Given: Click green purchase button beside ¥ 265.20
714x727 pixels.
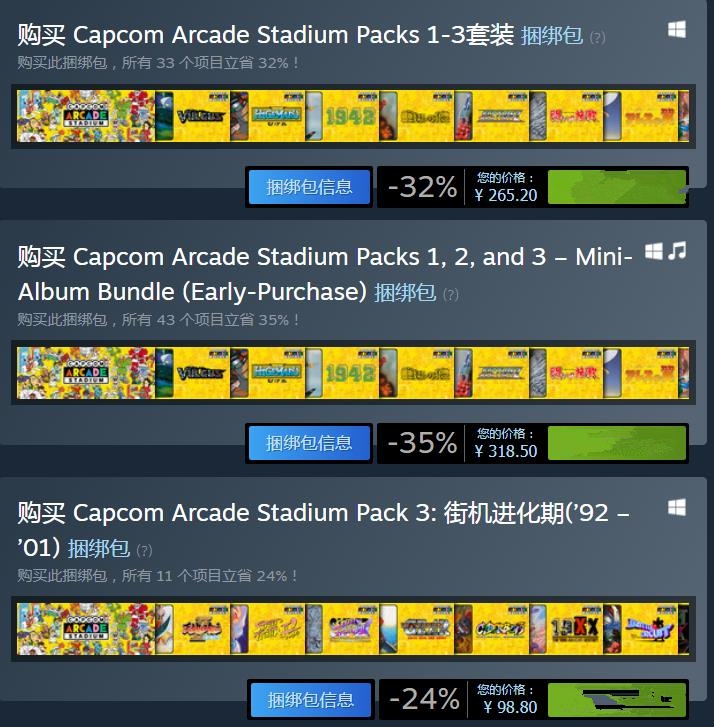Looking at the screenshot, I should (x=617, y=187).
